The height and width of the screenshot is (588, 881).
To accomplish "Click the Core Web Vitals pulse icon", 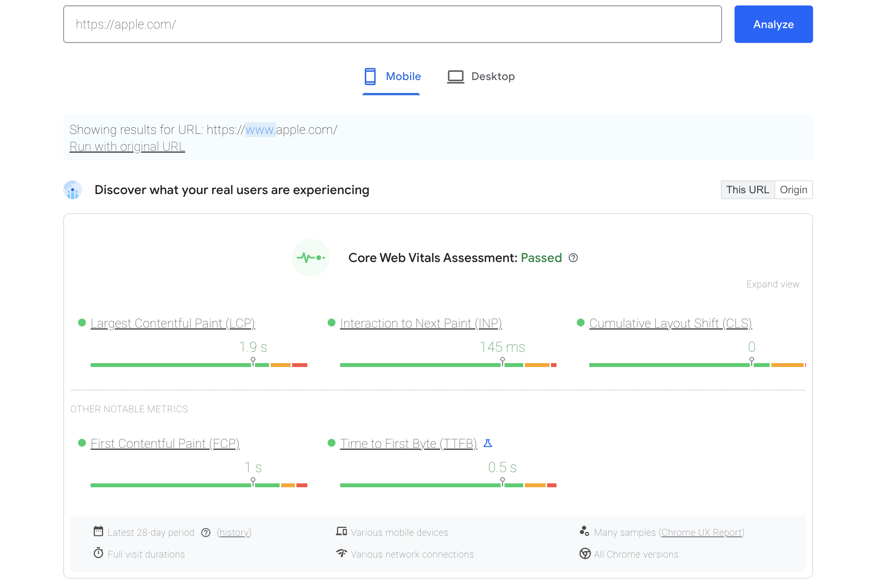I will (x=311, y=258).
